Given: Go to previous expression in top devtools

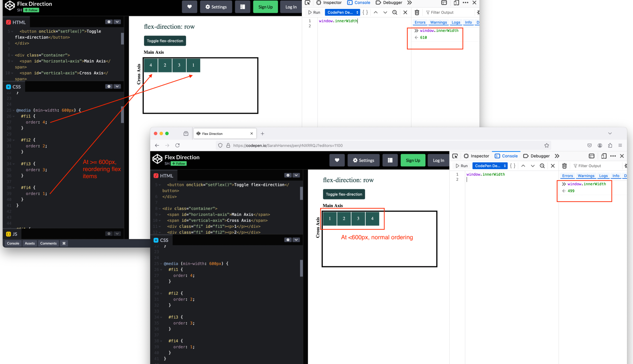Looking at the screenshot, I should pyautogui.click(x=376, y=12).
